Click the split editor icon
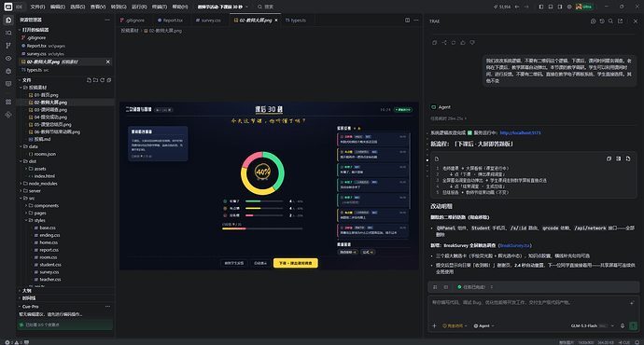 tap(408, 21)
